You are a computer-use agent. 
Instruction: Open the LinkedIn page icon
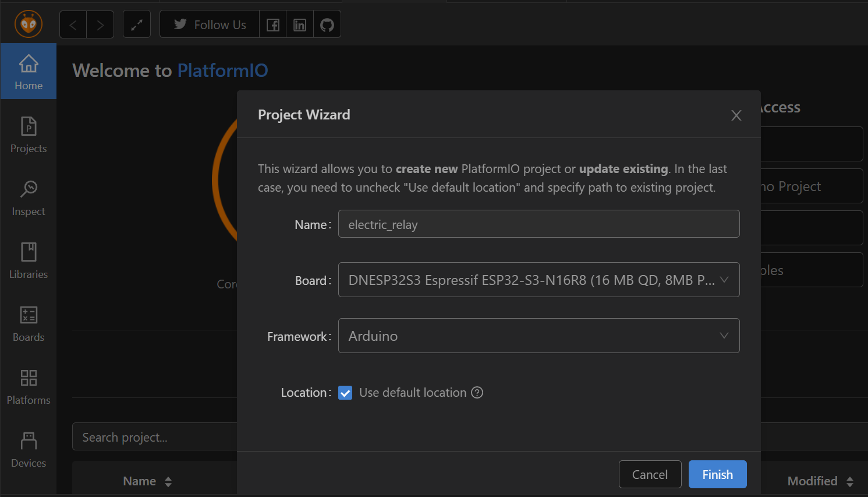[x=300, y=24]
